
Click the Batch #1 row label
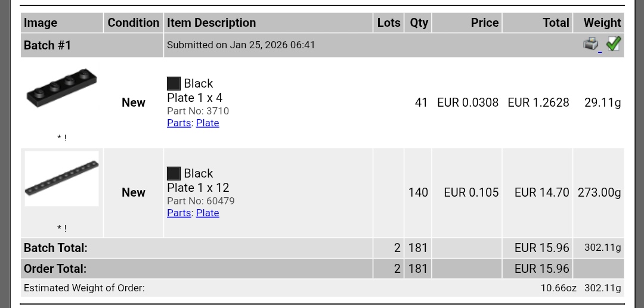(47, 45)
